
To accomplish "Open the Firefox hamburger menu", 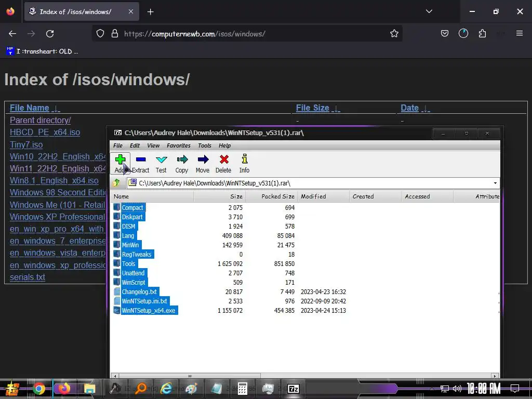I will point(519,33).
